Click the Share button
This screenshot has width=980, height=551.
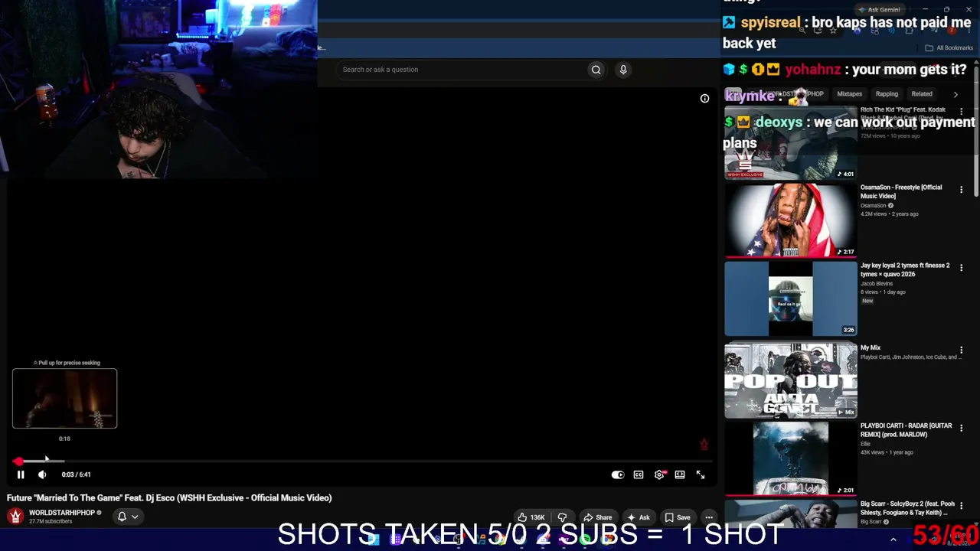click(597, 517)
